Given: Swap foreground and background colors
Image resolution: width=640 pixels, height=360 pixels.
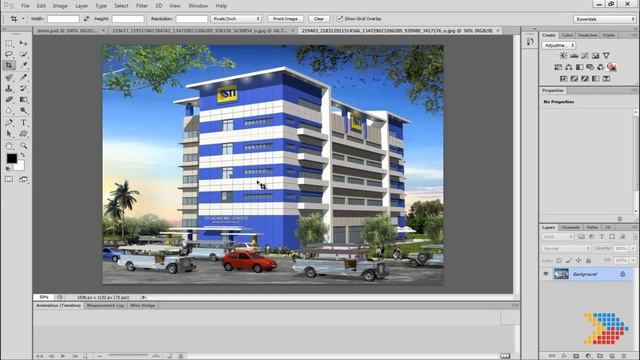Looking at the screenshot, I should coord(23,155).
